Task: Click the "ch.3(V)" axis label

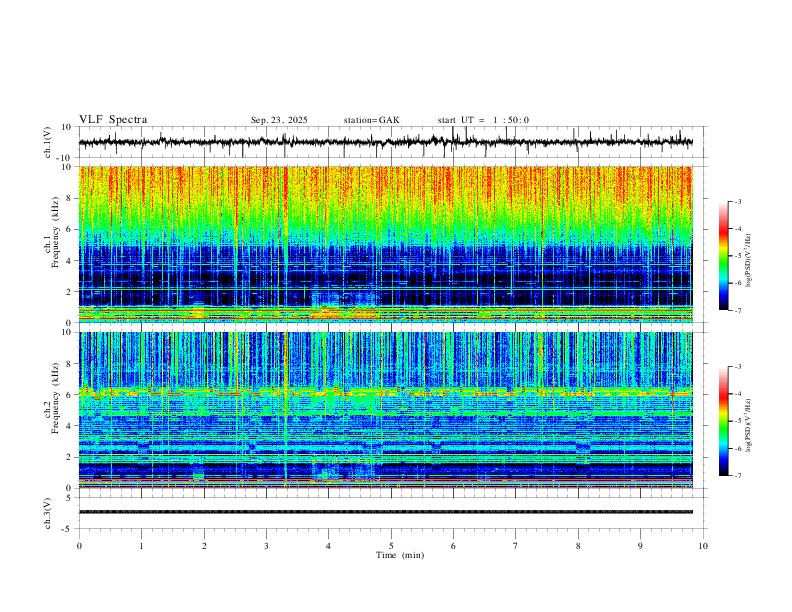Action: (48, 513)
